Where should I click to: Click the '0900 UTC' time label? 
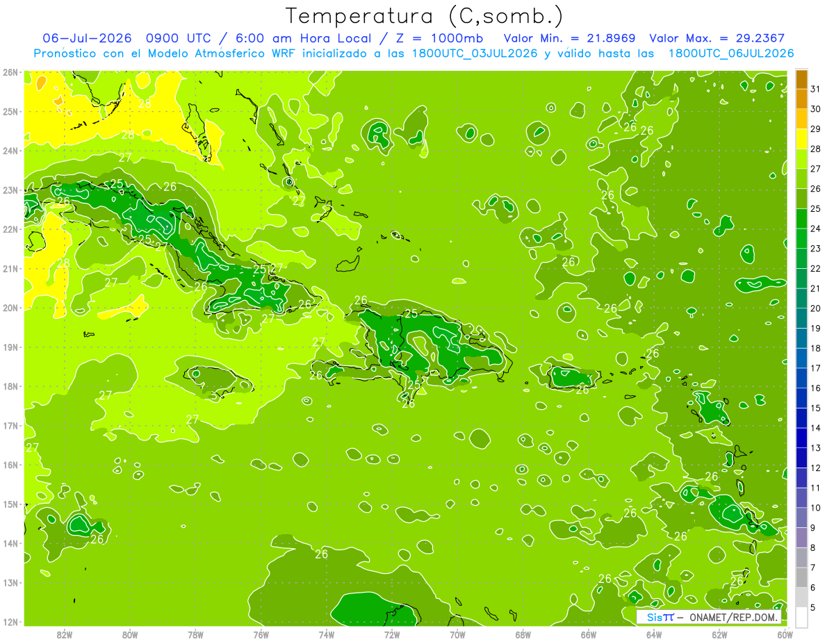(x=179, y=38)
